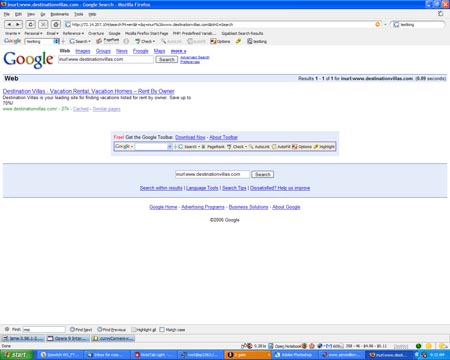Open the Tools menu
Screen dimensions: 450x360
(x=79, y=14)
